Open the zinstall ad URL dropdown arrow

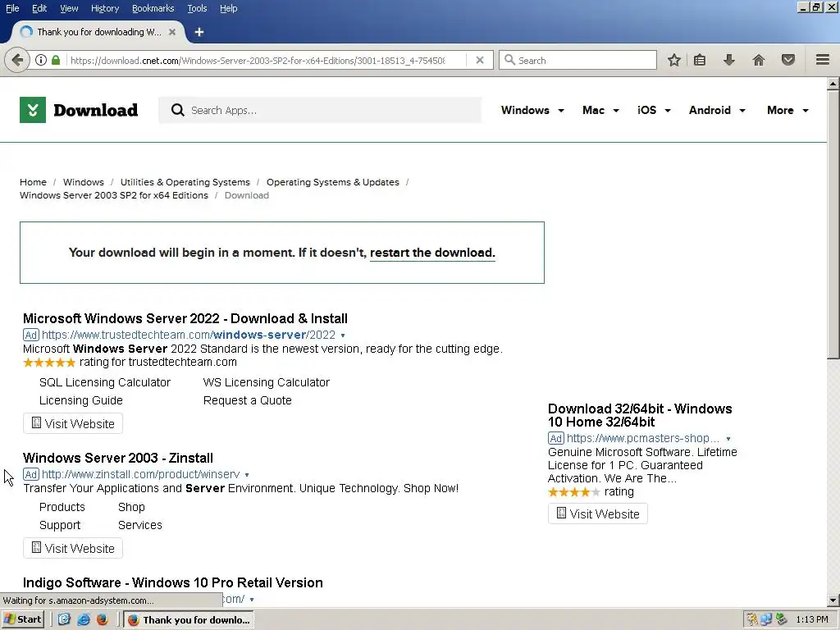tap(247, 475)
